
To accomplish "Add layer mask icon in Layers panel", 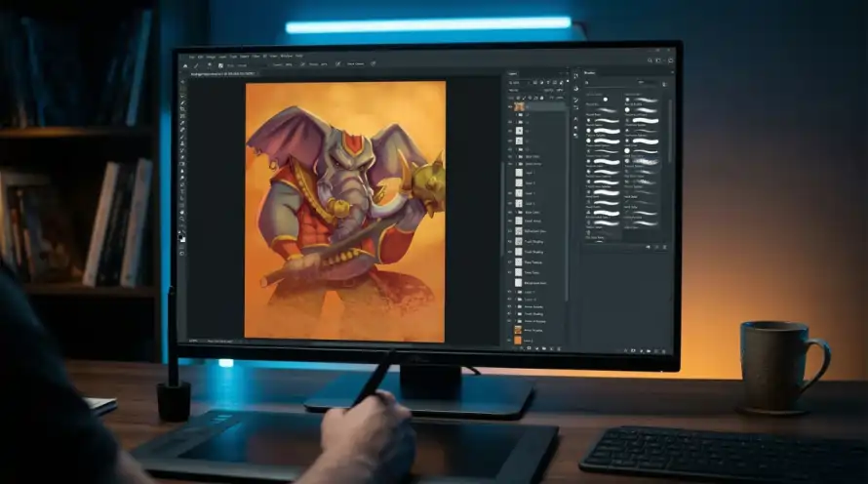I will coord(529,348).
